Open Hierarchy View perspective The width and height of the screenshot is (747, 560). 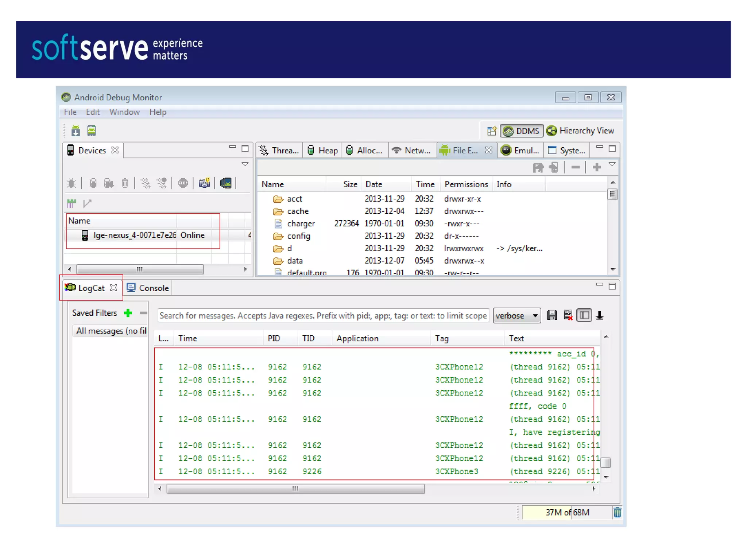581,131
